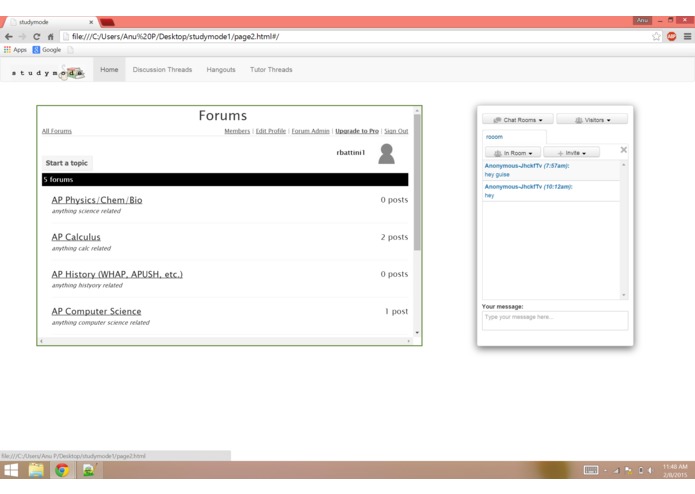The height and width of the screenshot is (494, 695).
Task: Close the studymode browser tab
Action: [91, 22]
